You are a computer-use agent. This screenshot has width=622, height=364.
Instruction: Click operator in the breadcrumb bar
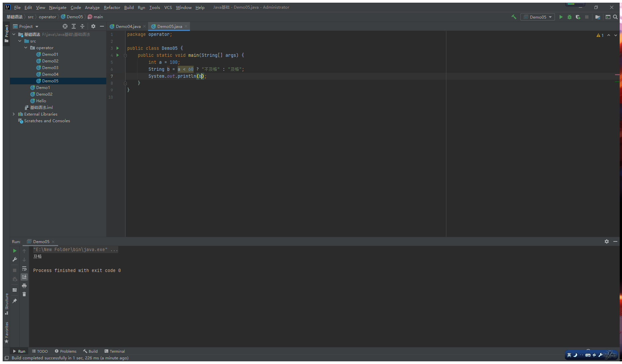coord(47,17)
